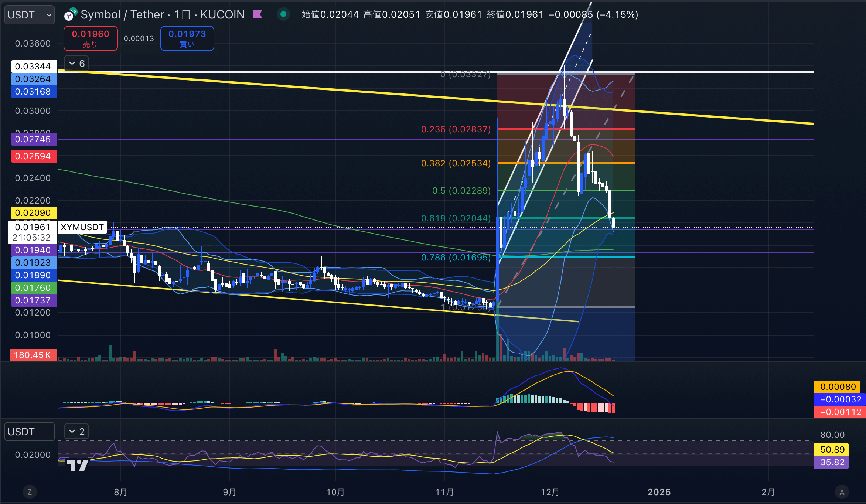Click the purple 0.01940 price label
The width and height of the screenshot is (866, 504).
33,250
